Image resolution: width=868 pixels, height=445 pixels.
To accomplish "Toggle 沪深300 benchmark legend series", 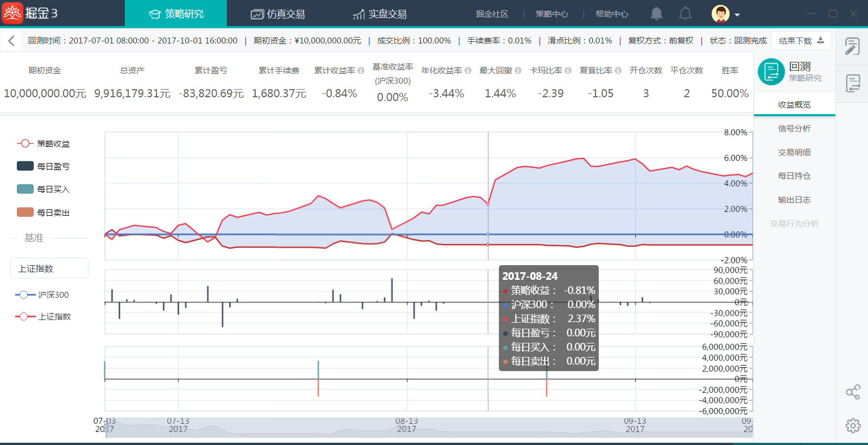I will [x=42, y=294].
